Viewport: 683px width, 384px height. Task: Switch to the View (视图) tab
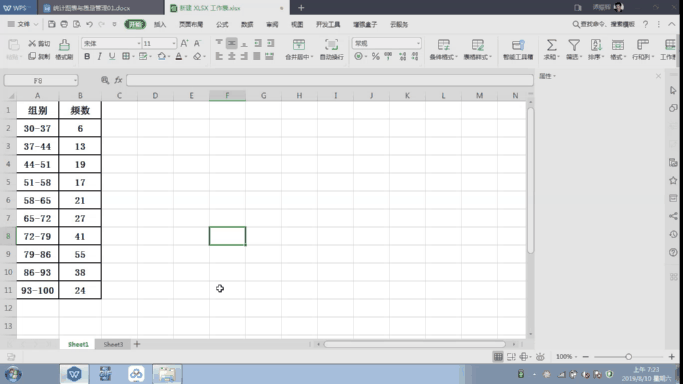pos(297,24)
